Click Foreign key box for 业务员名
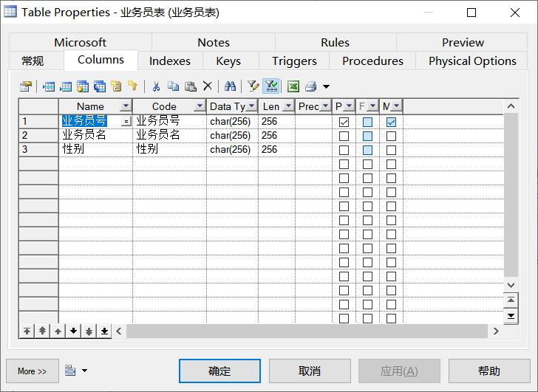The image size is (538, 392). [x=367, y=136]
